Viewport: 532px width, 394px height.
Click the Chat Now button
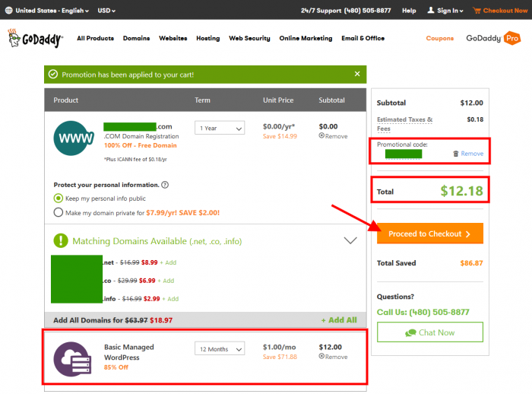tap(430, 332)
